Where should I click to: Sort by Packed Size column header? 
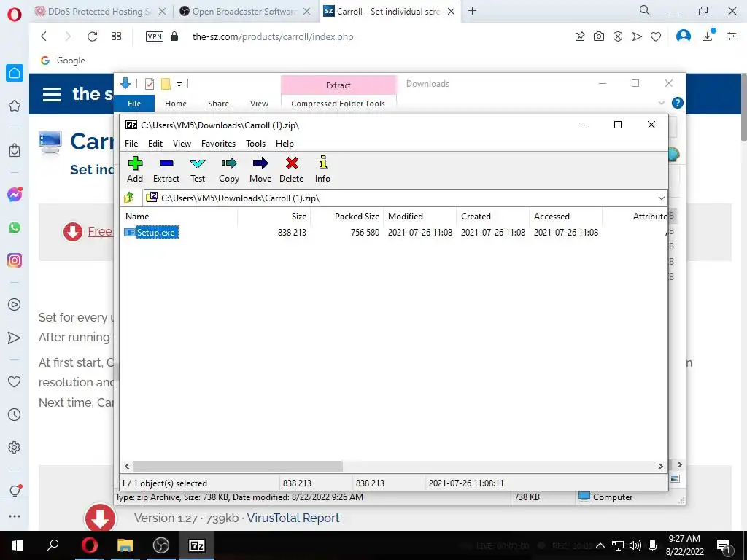click(x=347, y=216)
